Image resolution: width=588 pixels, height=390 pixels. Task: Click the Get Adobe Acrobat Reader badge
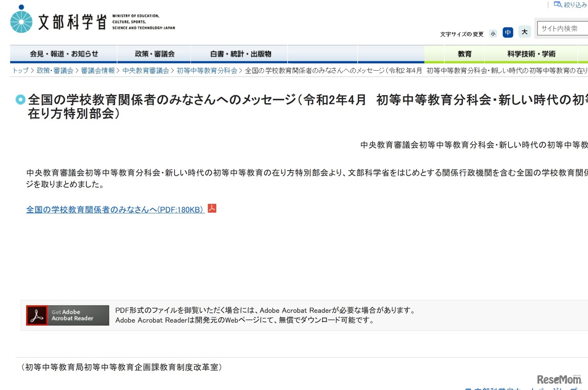tap(67, 315)
